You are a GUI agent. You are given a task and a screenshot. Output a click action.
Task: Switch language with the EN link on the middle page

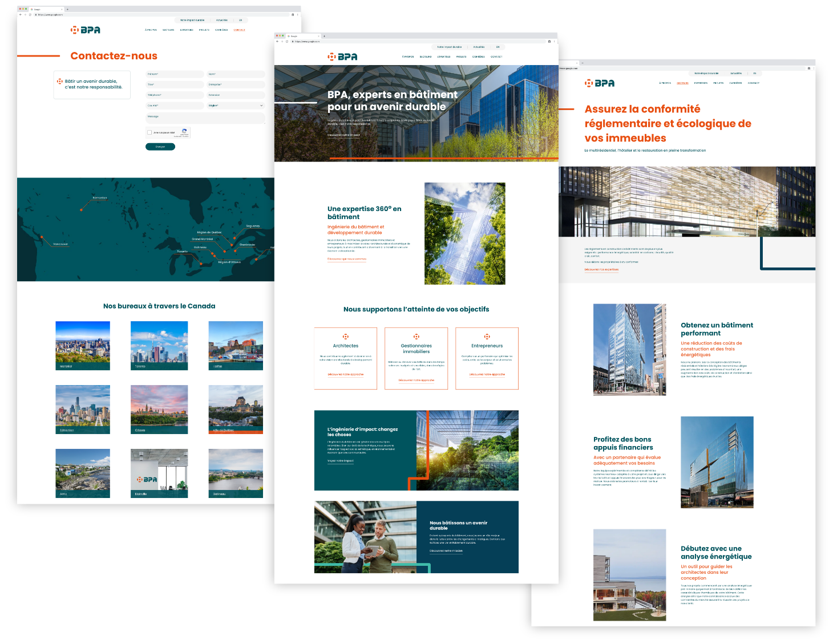click(x=498, y=47)
